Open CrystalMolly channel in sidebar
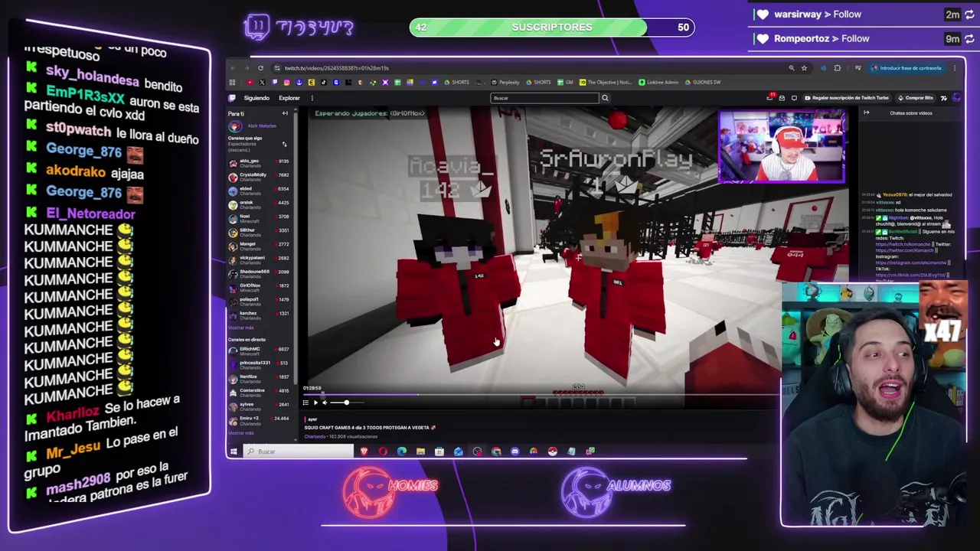 (259, 177)
